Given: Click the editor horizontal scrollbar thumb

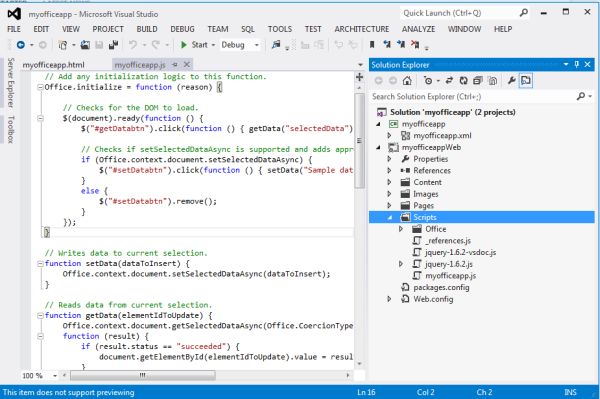Looking at the screenshot, I should pyautogui.click(x=143, y=376).
